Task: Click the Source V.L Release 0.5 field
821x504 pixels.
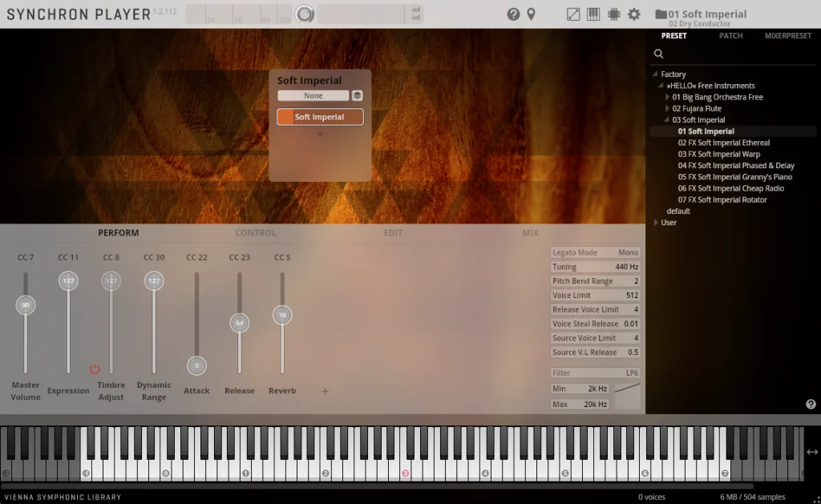Action: tap(596, 353)
